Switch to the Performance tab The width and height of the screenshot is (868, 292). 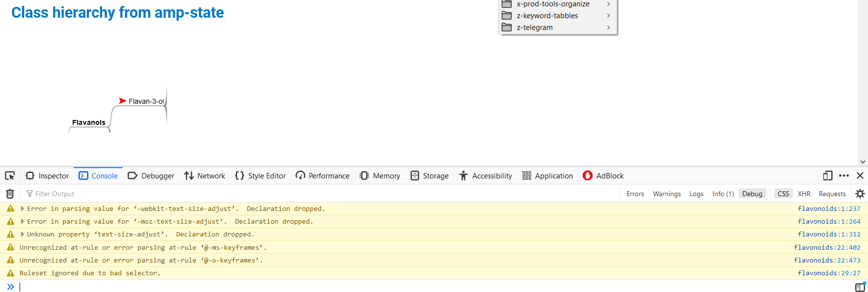[323, 175]
